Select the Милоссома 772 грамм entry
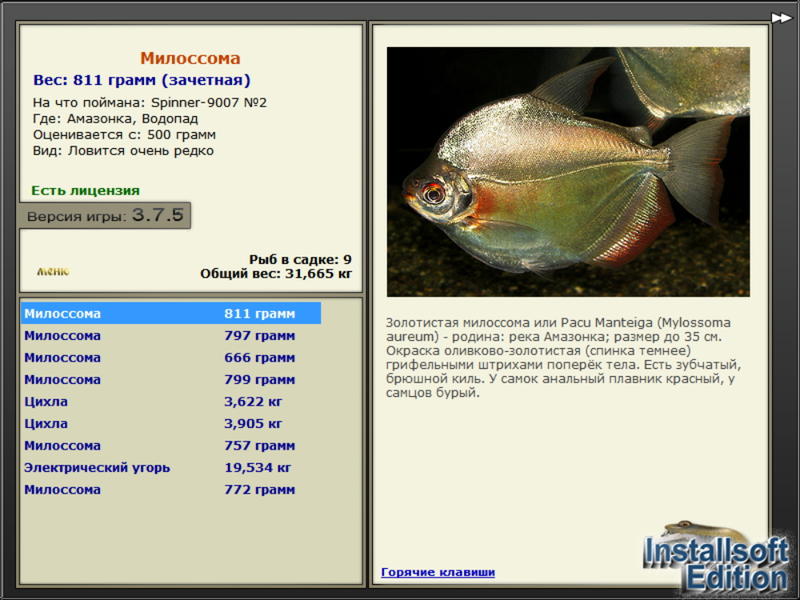The width and height of the screenshot is (800, 600). [171, 489]
